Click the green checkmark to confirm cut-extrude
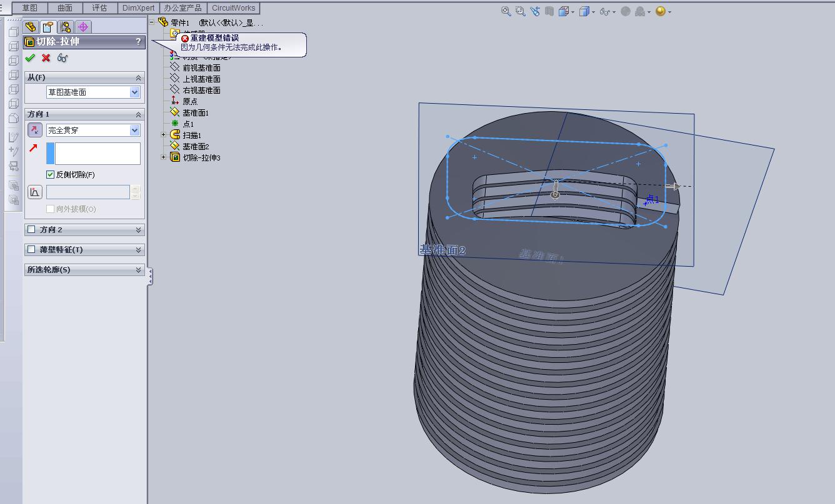835x504 pixels. pos(30,58)
